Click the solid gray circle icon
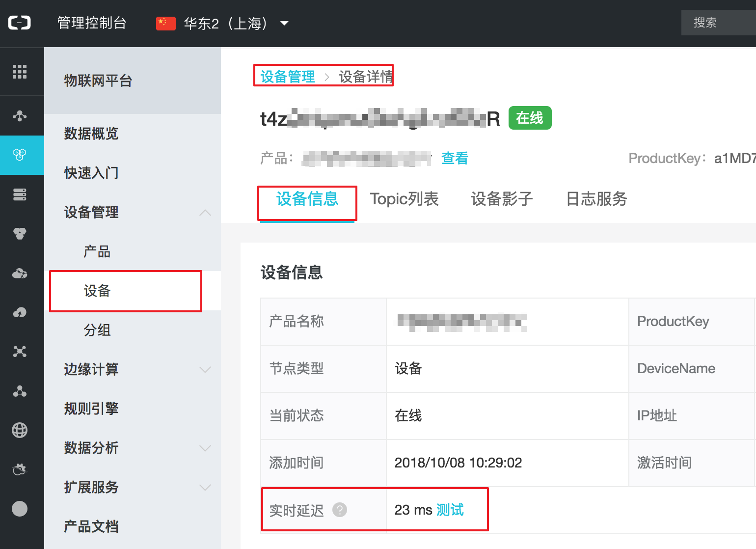This screenshot has height=549, width=756. point(20,509)
